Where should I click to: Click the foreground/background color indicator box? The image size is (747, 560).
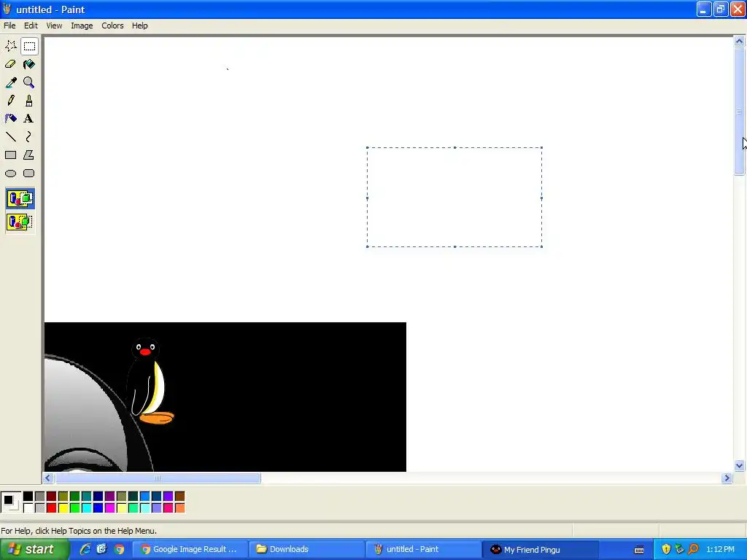coord(11,502)
